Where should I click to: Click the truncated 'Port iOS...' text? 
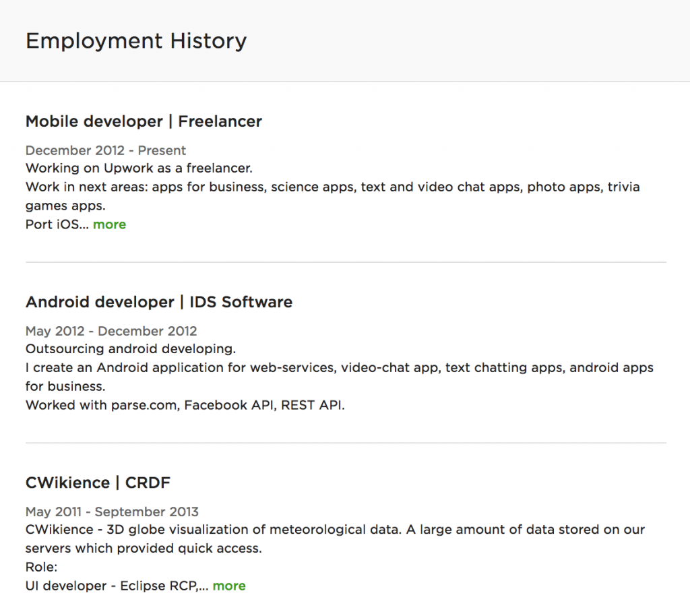click(x=57, y=224)
